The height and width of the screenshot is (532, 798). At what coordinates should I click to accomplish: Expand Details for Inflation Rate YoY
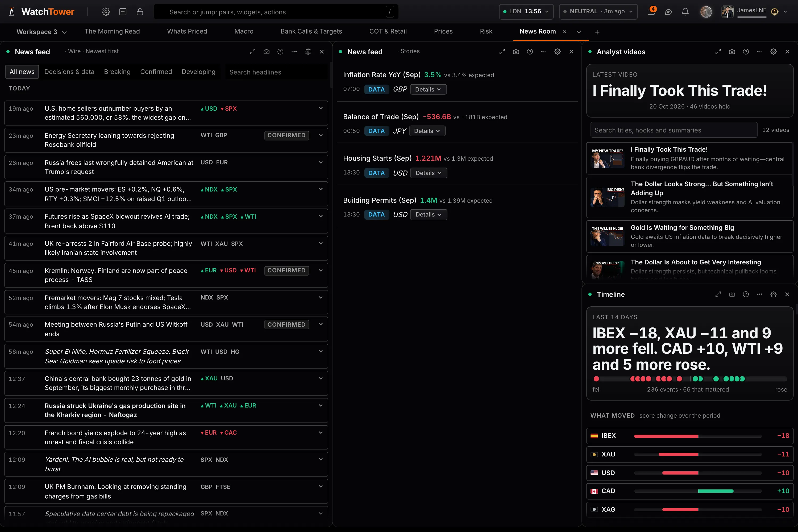pos(428,90)
